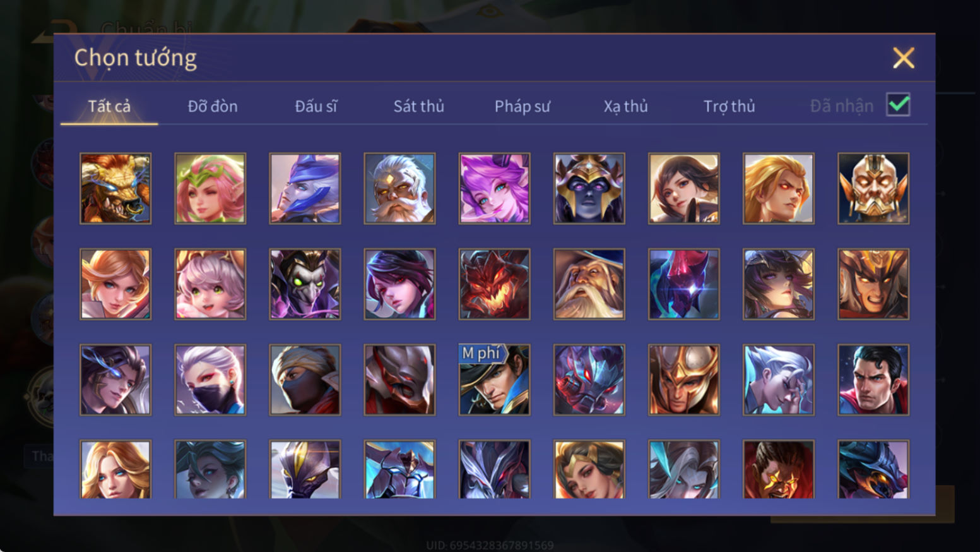980x552 pixels.
Task: Pick the plague doctor masked hero
Action: [x=305, y=284]
